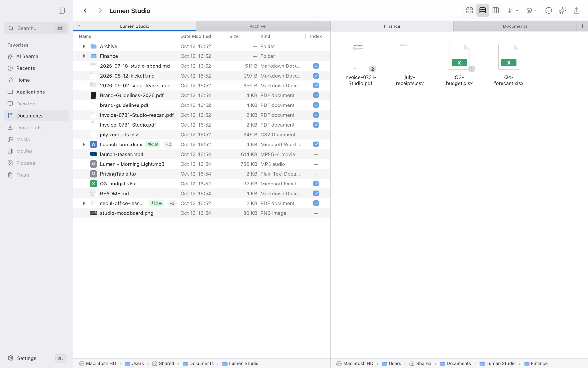Toggle index checkbox for seoul-office-lease PDF
The width and height of the screenshot is (588, 368).
click(x=316, y=203)
